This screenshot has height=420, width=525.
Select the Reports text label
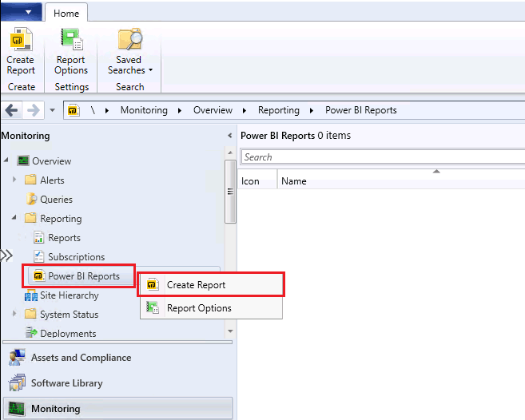[64, 238]
